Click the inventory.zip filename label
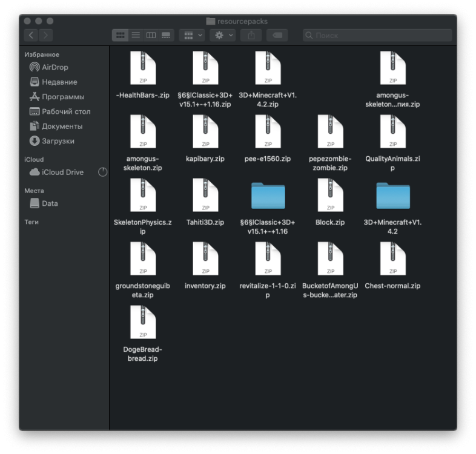This screenshot has width=476, height=454. (x=205, y=286)
